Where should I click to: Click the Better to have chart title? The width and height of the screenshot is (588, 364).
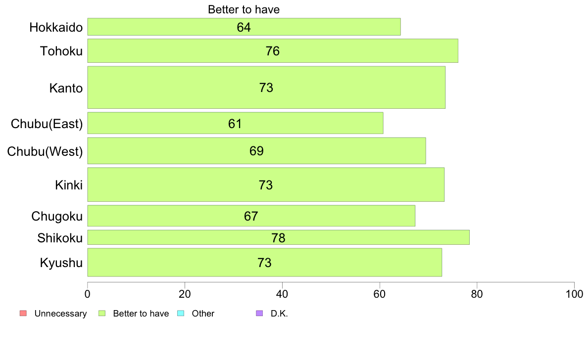click(x=244, y=9)
